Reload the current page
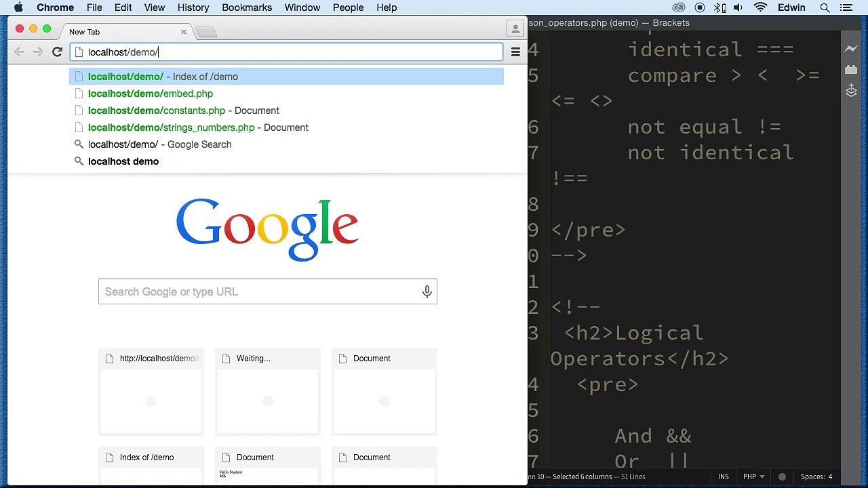Screen dimensions: 868x488 click(57, 52)
